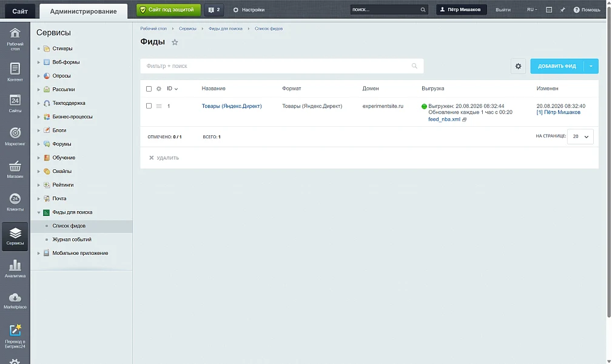Open Настройки in the top bar
The width and height of the screenshot is (612, 364).
click(x=249, y=10)
